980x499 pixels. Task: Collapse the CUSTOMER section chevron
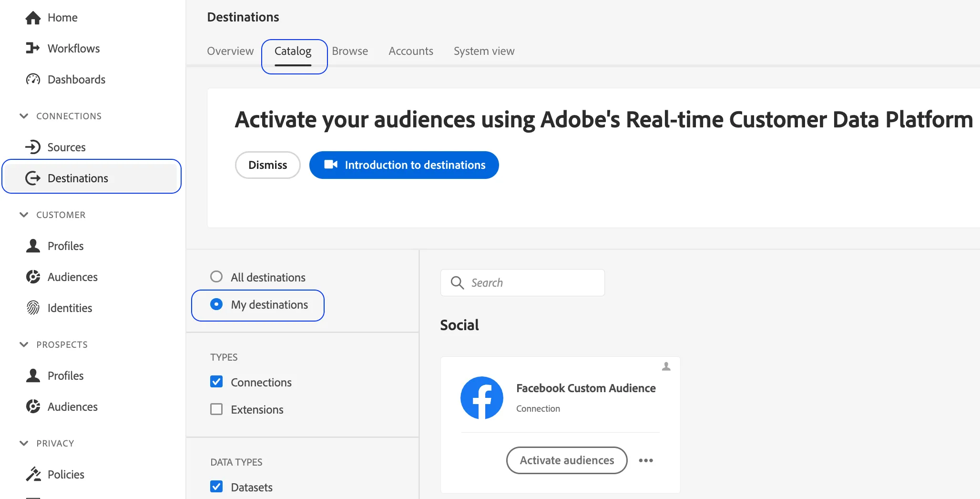point(24,215)
